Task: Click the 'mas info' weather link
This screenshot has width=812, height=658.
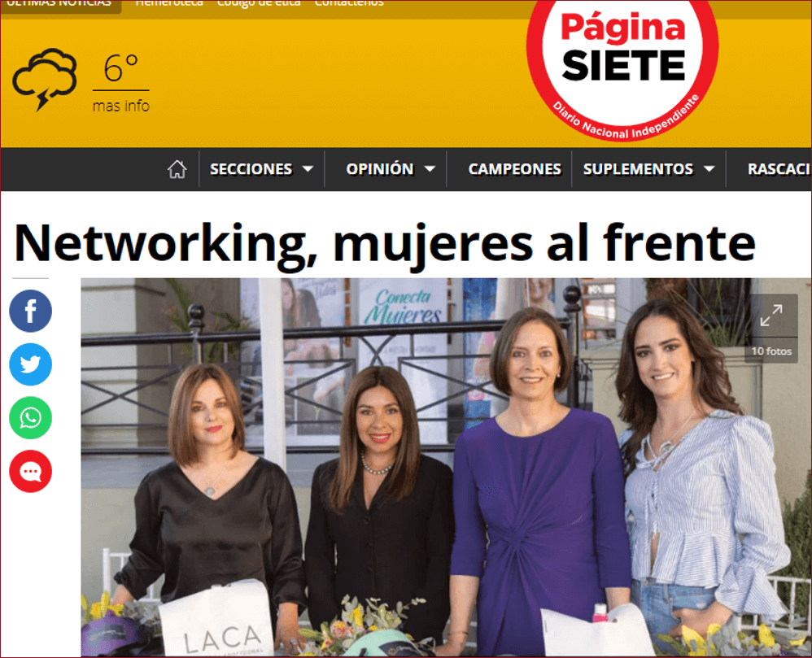Action: (x=121, y=106)
